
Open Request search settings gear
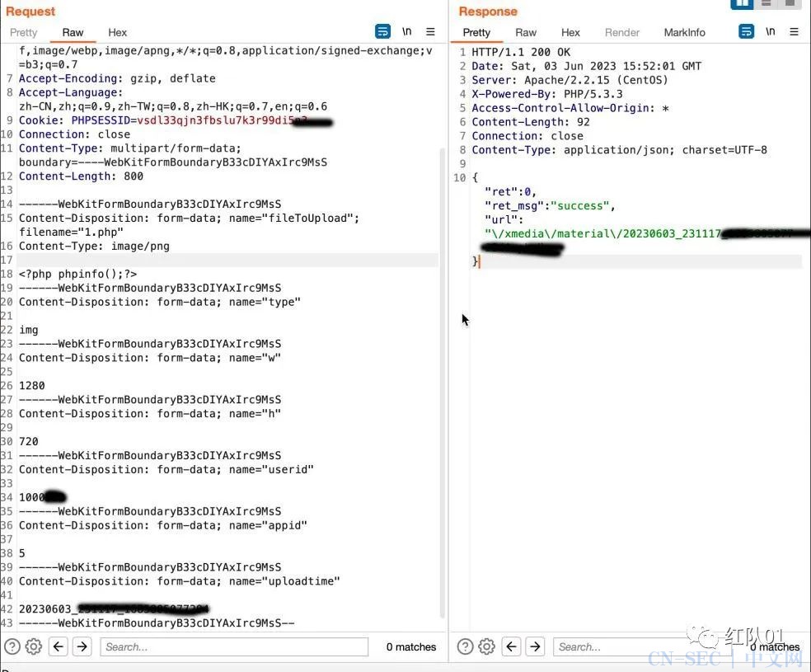[x=34, y=646]
